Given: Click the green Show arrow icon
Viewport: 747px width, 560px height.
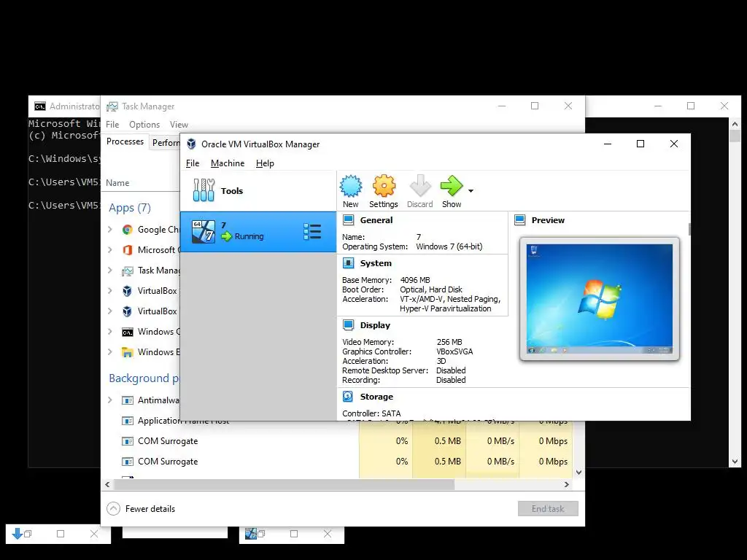Looking at the screenshot, I should click(451, 186).
